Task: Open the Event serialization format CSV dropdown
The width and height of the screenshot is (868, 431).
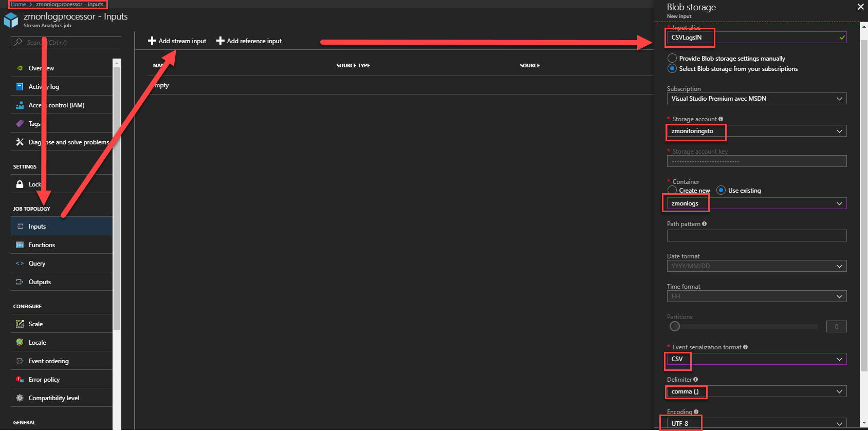Action: (756, 359)
